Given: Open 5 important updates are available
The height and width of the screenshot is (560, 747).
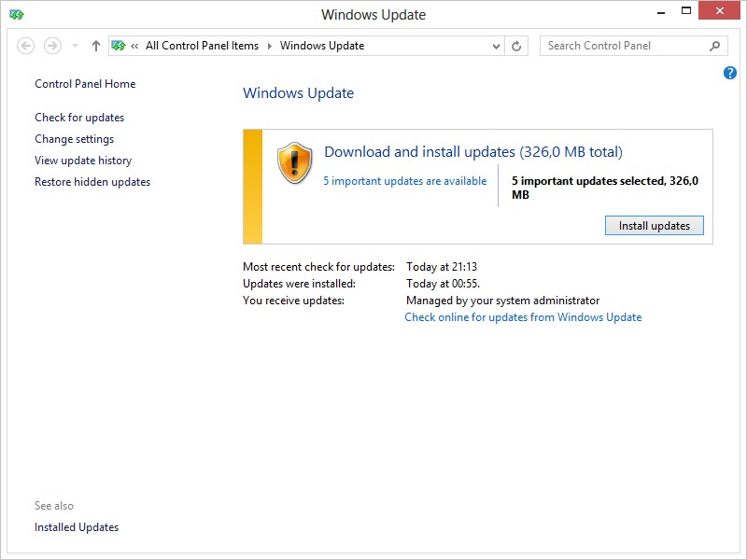Looking at the screenshot, I should tap(405, 181).
